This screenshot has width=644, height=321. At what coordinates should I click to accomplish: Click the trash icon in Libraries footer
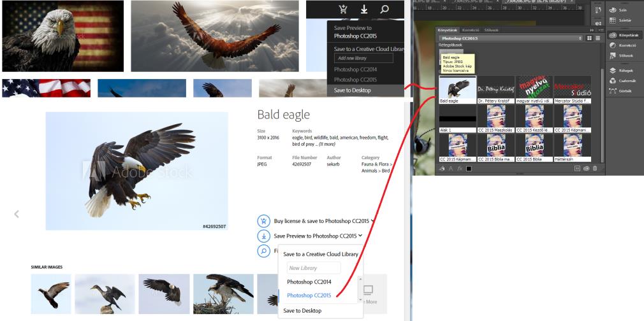pyautogui.click(x=595, y=168)
